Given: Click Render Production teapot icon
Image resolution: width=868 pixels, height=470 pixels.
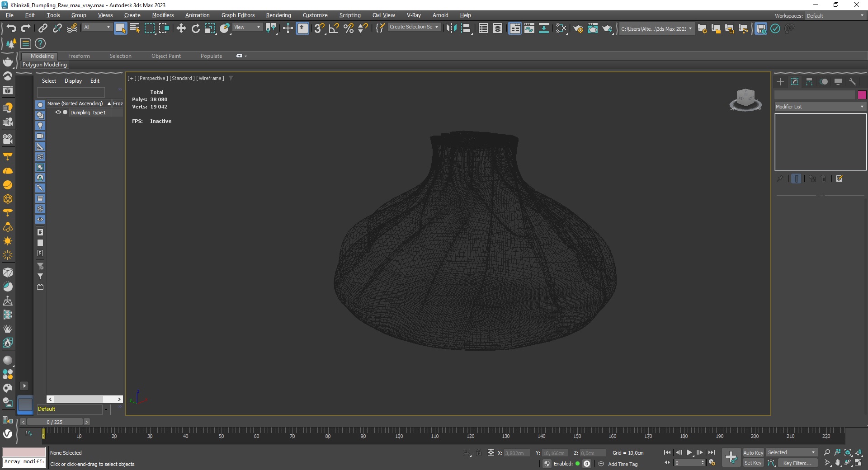Looking at the screenshot, I should [607, 28].
